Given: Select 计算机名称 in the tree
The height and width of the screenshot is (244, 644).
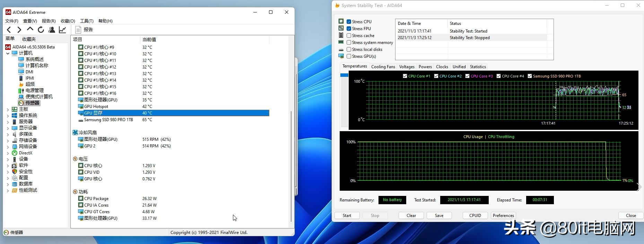Looking at the screenshot, I should [37, 65].
